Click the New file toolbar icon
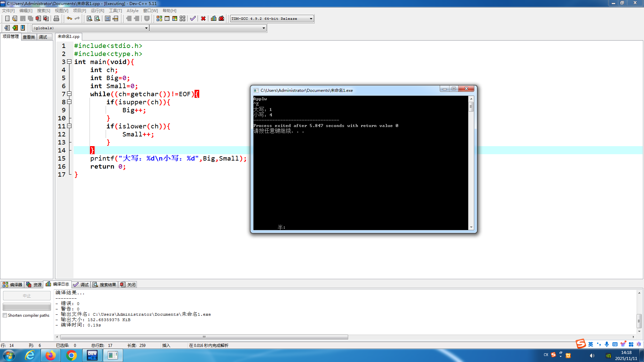 (x=7, y=18)
